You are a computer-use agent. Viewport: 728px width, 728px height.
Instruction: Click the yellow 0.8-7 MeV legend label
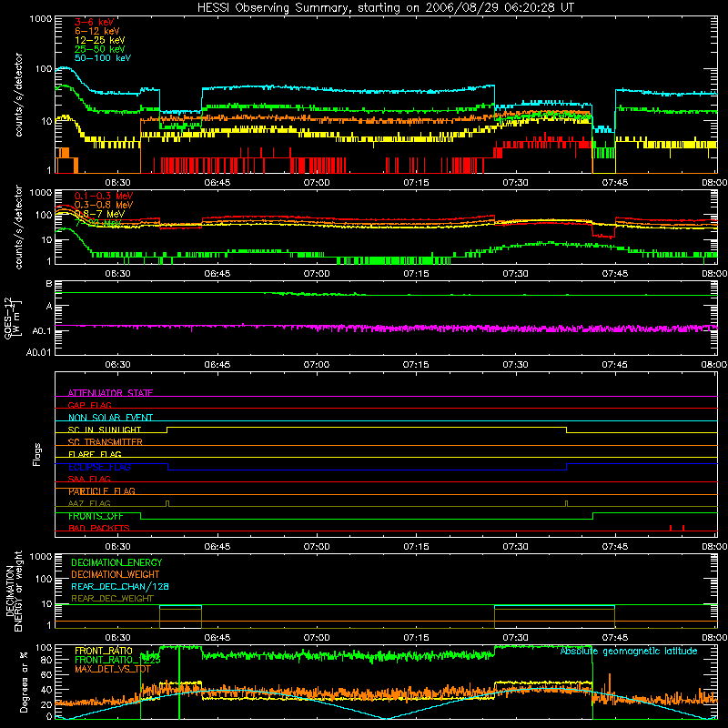click(x=99, y=214)
